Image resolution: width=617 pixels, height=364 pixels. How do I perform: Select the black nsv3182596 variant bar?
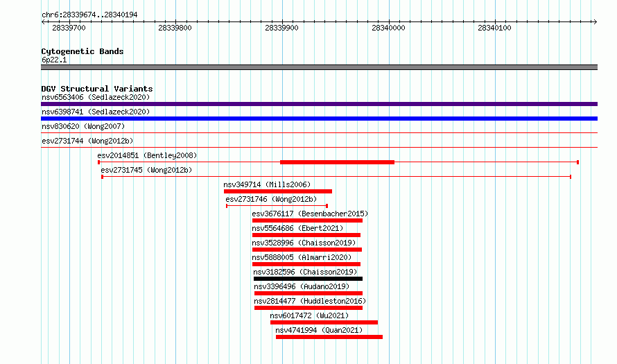(x=308, y=279)
